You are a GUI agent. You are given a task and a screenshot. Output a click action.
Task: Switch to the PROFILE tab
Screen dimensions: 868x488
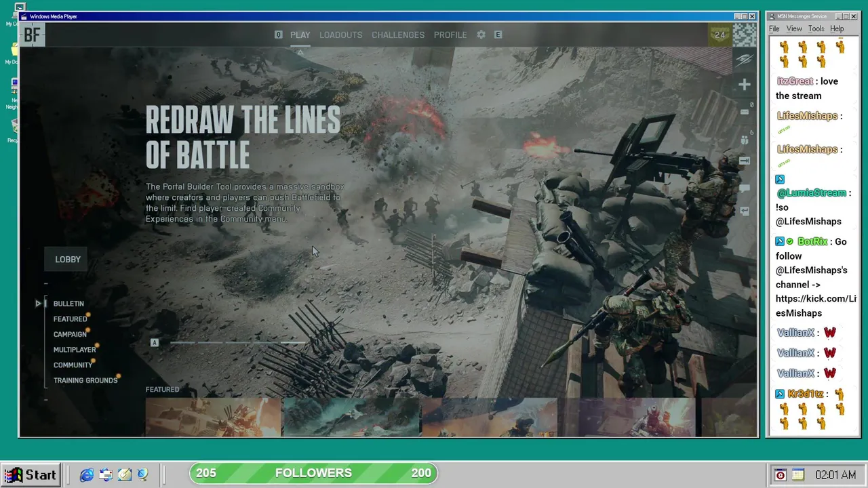tap(450, 35)
